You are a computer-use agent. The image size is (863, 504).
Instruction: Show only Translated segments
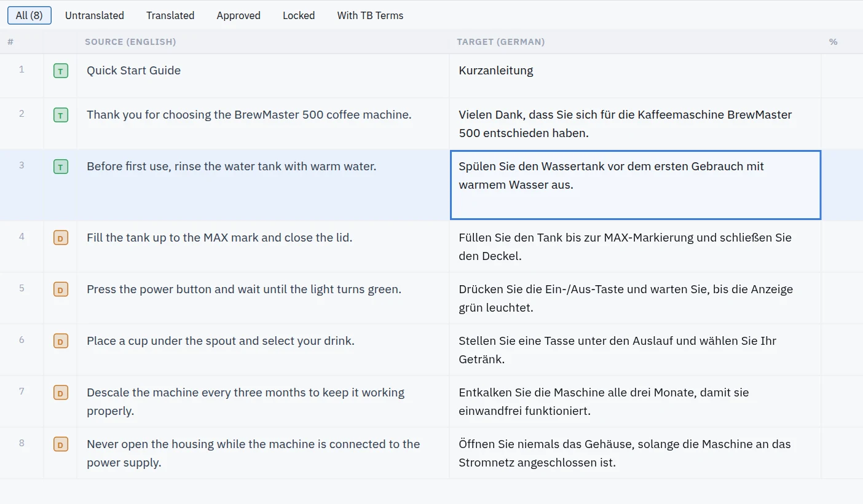point(170,15)
